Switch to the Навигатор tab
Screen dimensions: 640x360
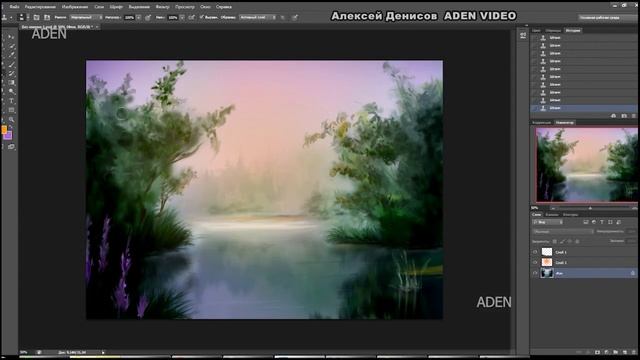[x=565, y=122]
